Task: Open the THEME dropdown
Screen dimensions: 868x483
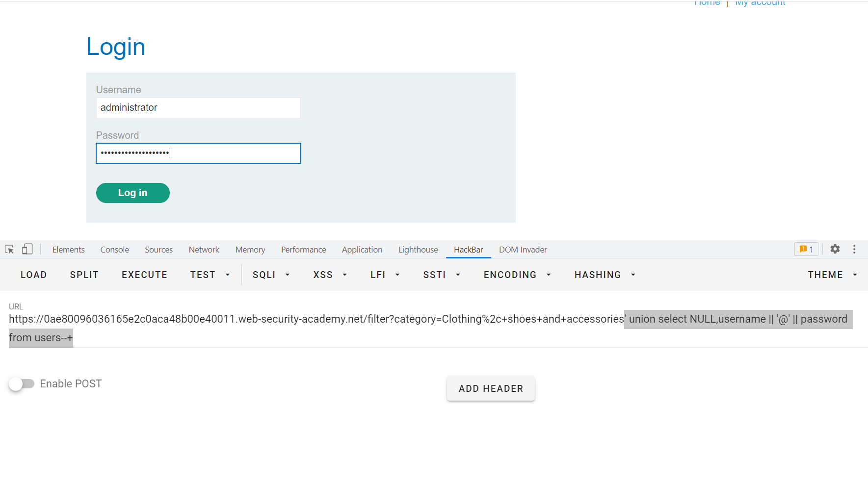Action: point(833,275)
